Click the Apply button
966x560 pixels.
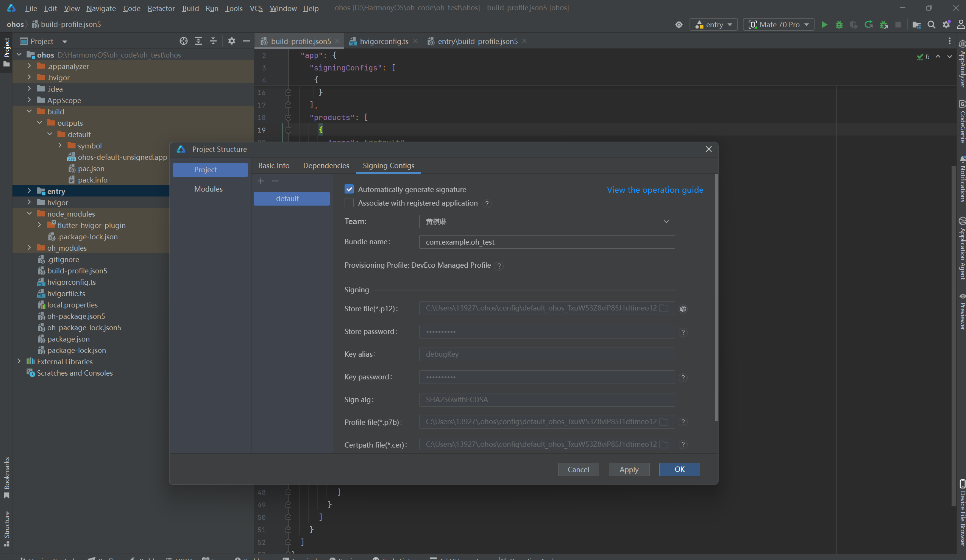629,469
